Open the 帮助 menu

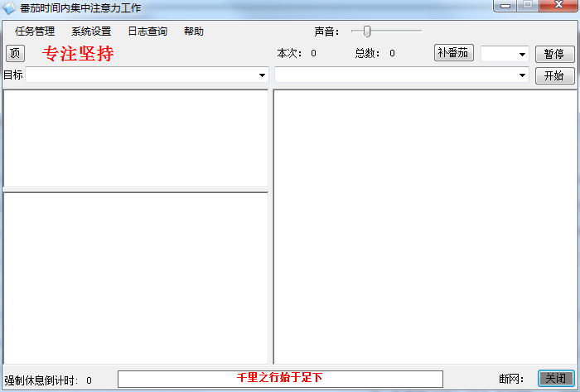click(194, 31)
